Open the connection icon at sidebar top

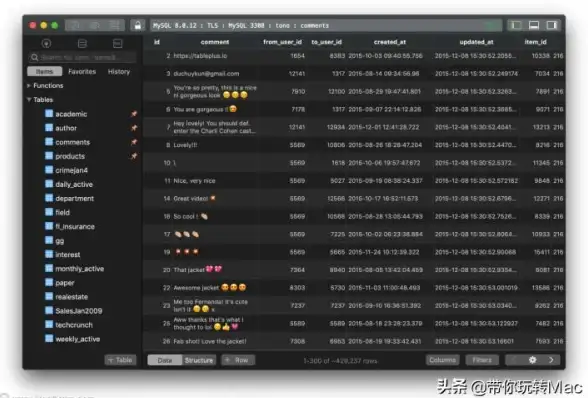click(46, 44)
